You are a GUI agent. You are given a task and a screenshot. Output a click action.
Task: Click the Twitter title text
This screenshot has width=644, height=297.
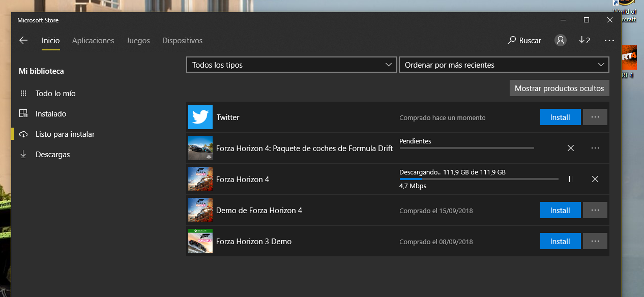[x=228, y=117]
